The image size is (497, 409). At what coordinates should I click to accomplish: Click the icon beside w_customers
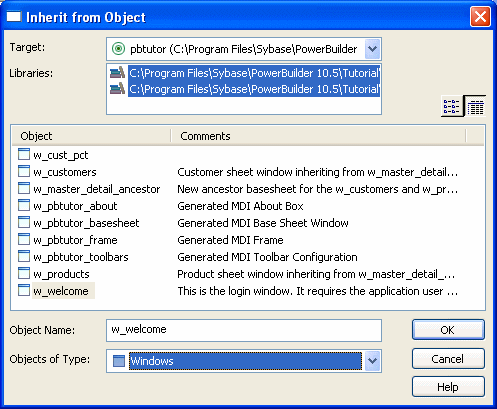pos(24,171)
